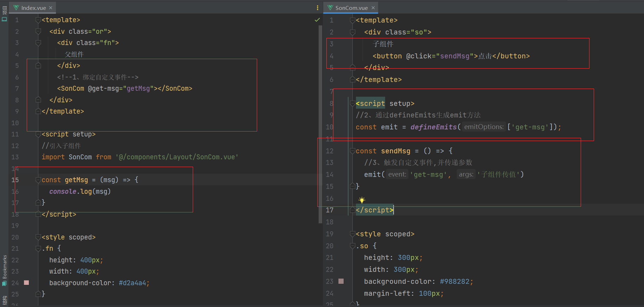Close the SonCom.vue tab
Screen dimensions: 644x307
(x=373, y=8)
